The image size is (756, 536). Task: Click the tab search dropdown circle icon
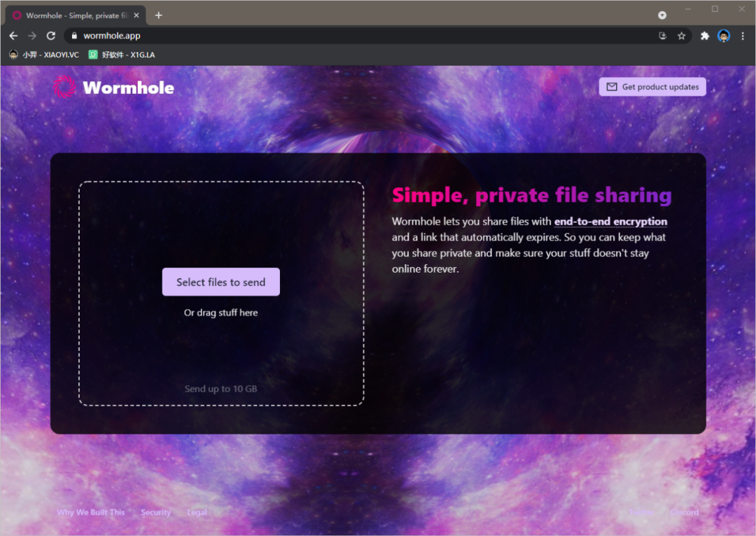point(662,15)
